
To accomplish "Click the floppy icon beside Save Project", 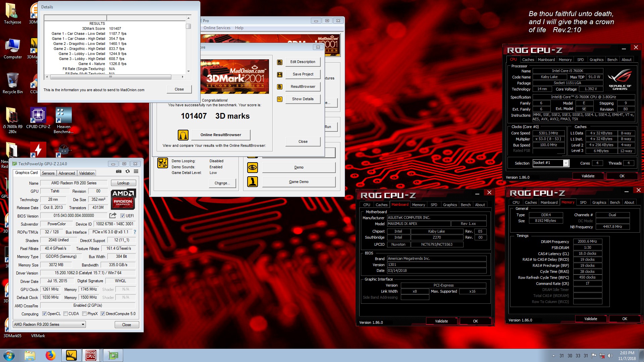I will pyautogui.click(x=280, y=74).
